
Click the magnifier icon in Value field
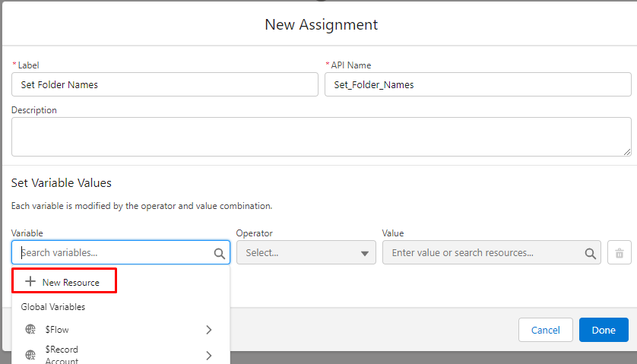(590, 253)
